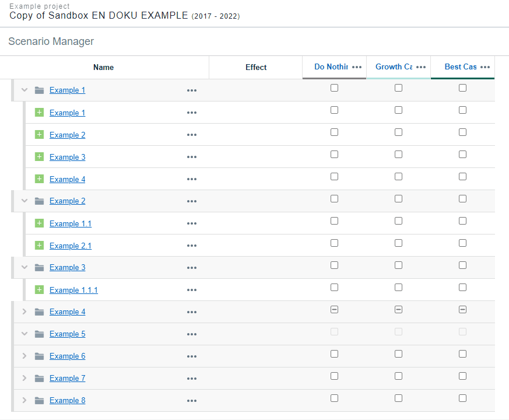Open the Do Nothing scenario options menu
Viewport: 509px width, 420px height.
click(x=357, y=67)
